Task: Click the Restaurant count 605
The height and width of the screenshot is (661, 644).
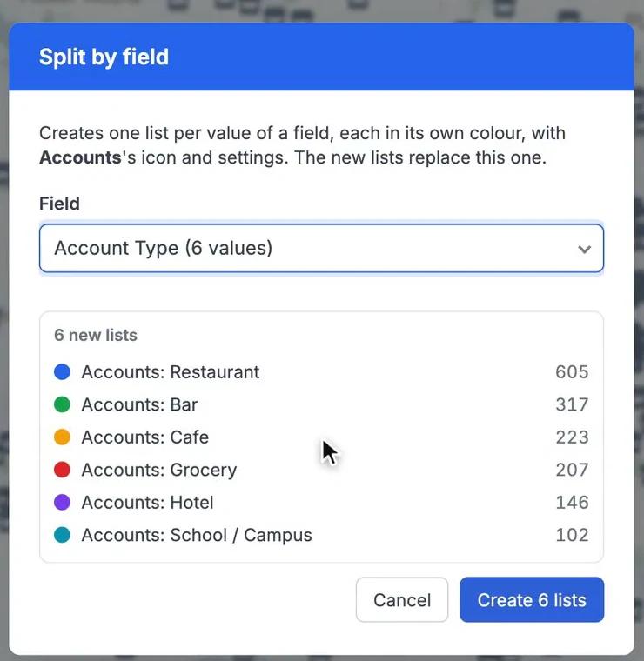Action: click(x=572, y=372)
